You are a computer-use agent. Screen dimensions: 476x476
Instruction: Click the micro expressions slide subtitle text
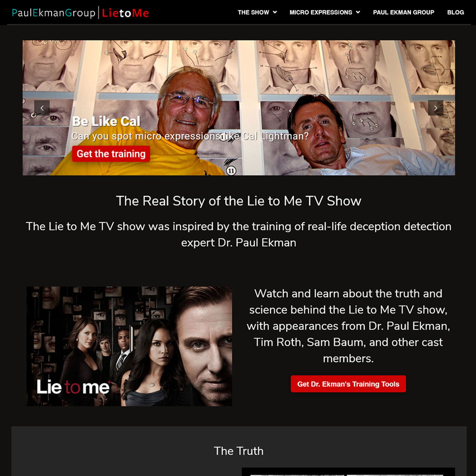[x=190, y=136]
